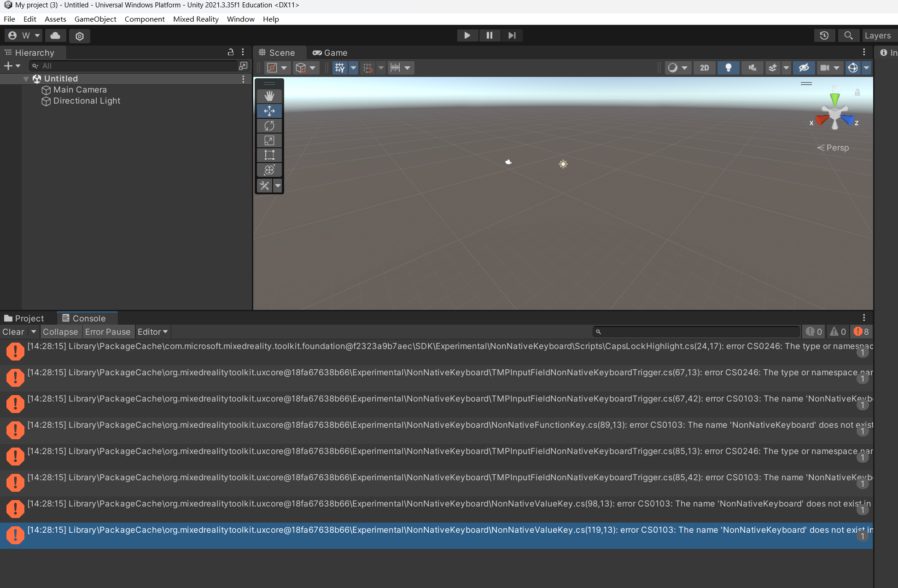Image resolution: width=898 pixels, height=588 pixels.
Task: Toggle Error Pause in Console
Action: coord(108,332)
